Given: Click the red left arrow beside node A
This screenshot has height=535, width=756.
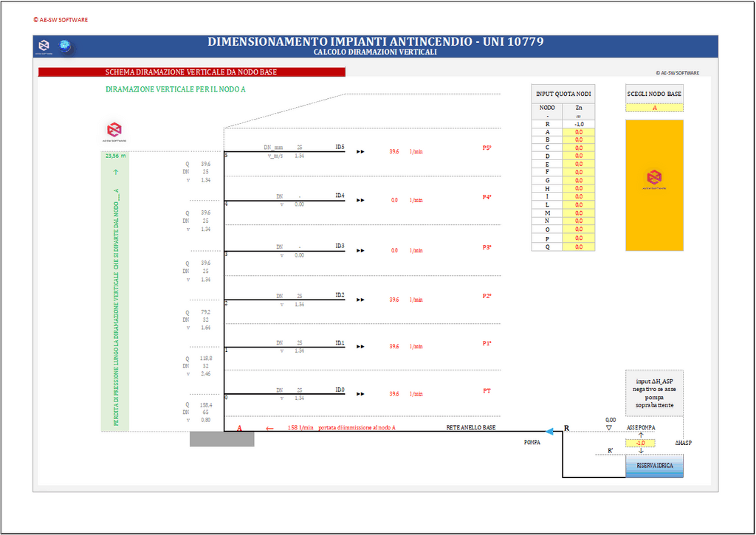Looking at the screenshot, I should 269,428.
